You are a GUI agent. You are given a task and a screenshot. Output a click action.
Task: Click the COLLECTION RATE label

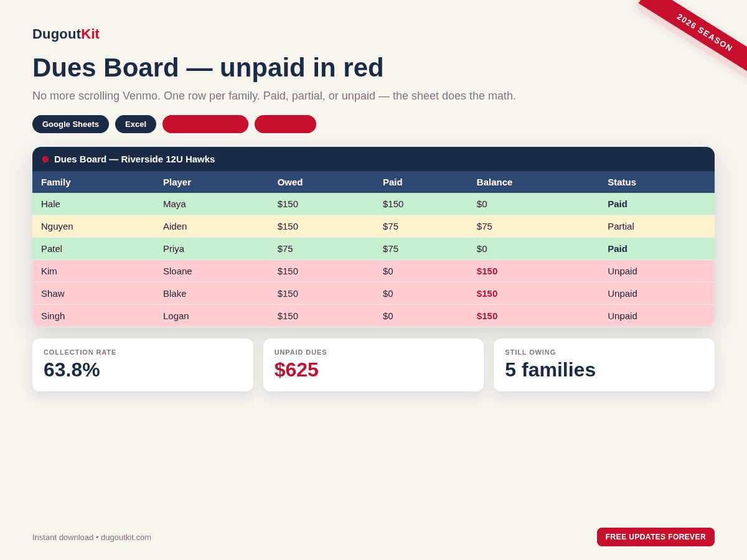coord(80,352)
